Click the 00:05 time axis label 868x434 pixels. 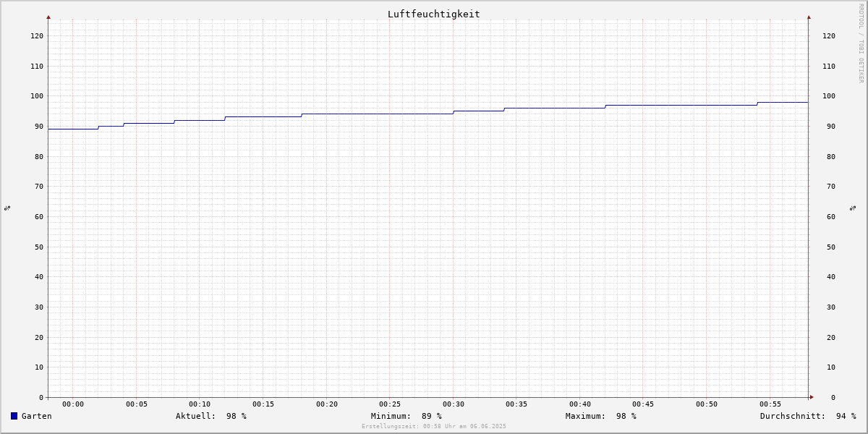[x=137, y=404]
